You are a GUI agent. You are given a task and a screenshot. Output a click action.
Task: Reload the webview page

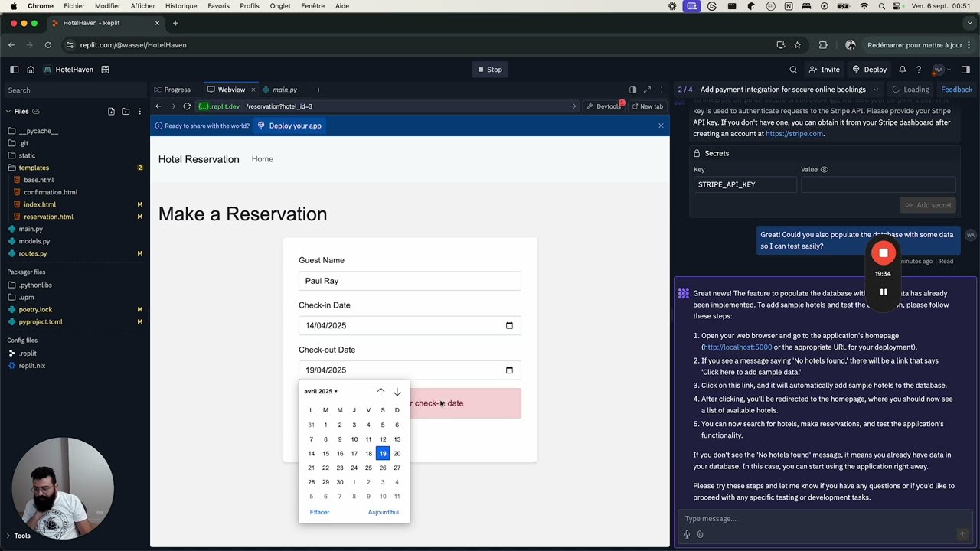point(187,106)
